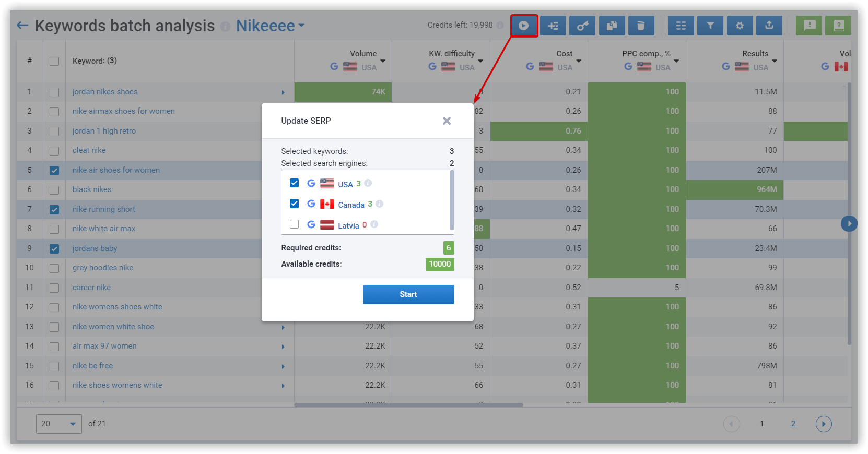Image resolution: width=868 pixels, height=454 pixels.
Task: Expand nike women white shoe row arrow
Action: pyautogui.click(x=283, y=327)
